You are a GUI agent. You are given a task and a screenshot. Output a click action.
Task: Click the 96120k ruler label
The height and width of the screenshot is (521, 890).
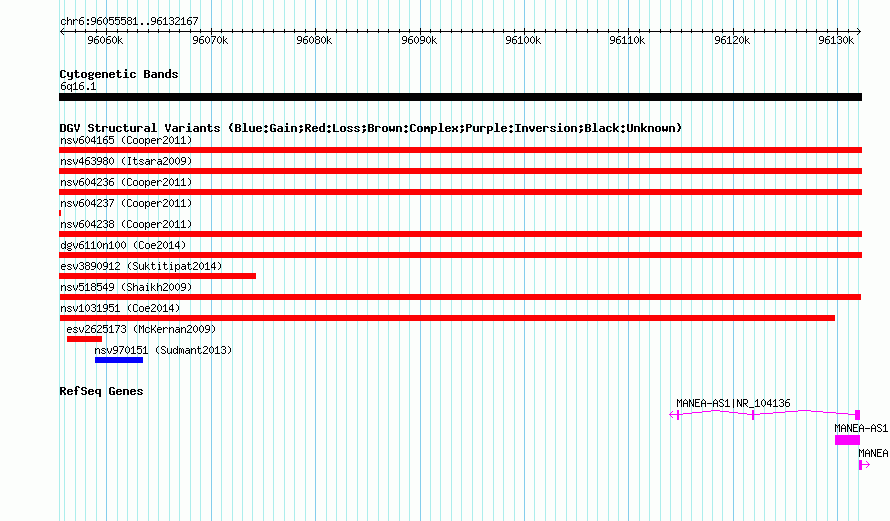tap(732, 40)
